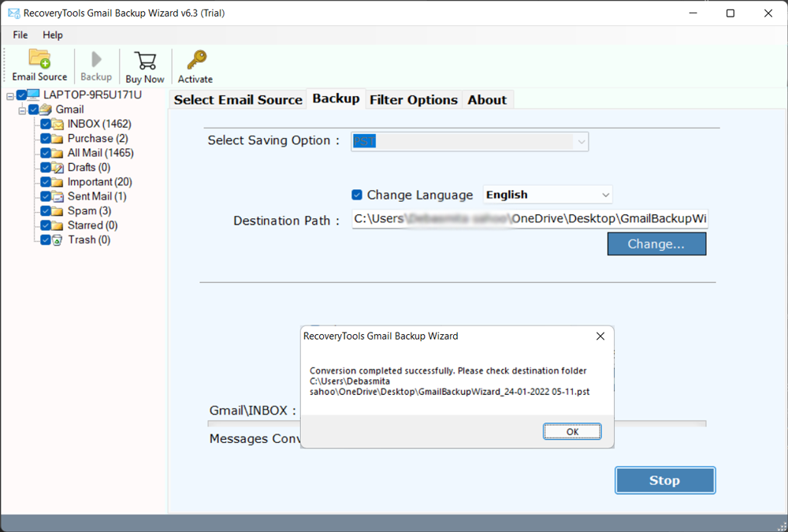788x532 pixels.
Task: Click the 'Gmail\INBOX :' progress label
Action: tap(253, 411)
